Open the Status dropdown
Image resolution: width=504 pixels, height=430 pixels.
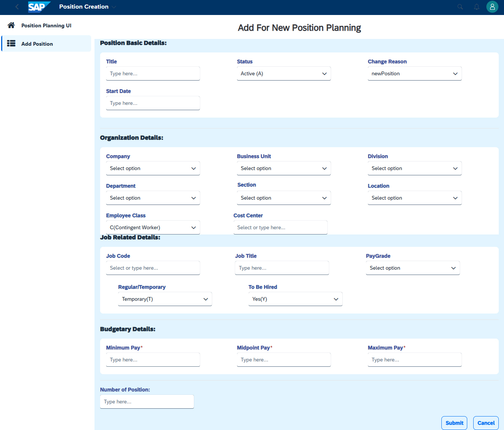pyautogui.click(x=283, y=73)
